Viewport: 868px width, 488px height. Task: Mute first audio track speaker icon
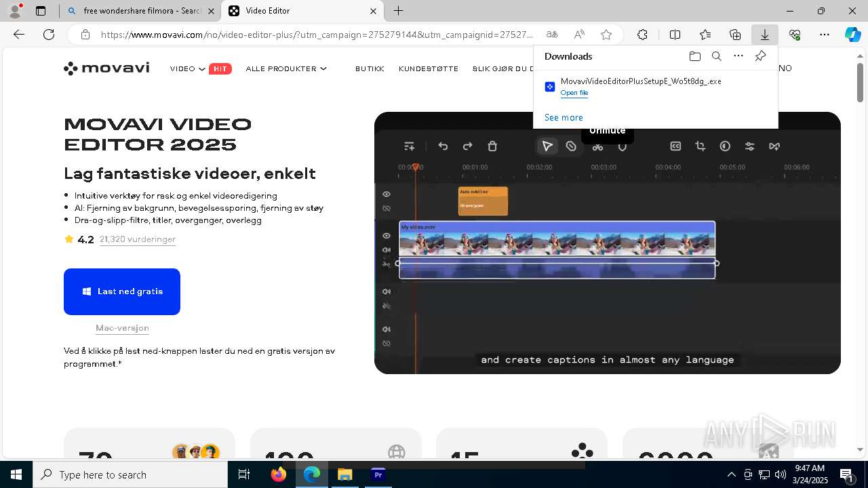(387, 292)
